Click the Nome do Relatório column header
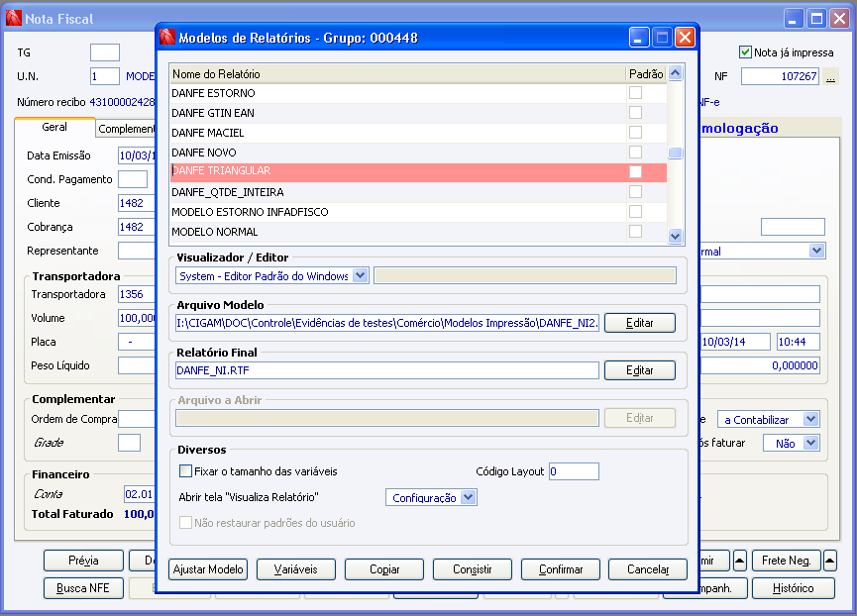Image resolution: width=857 pixels, height=616 pixels. [397, 73]
